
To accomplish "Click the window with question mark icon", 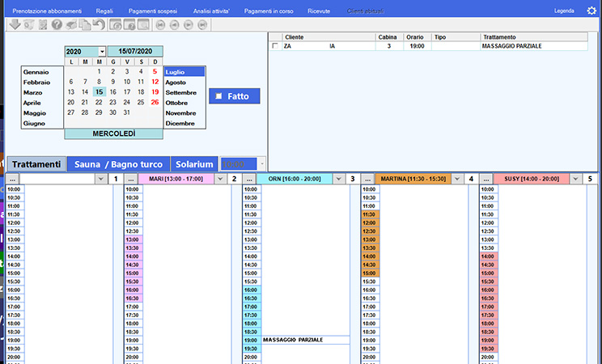I will point(129,24).
